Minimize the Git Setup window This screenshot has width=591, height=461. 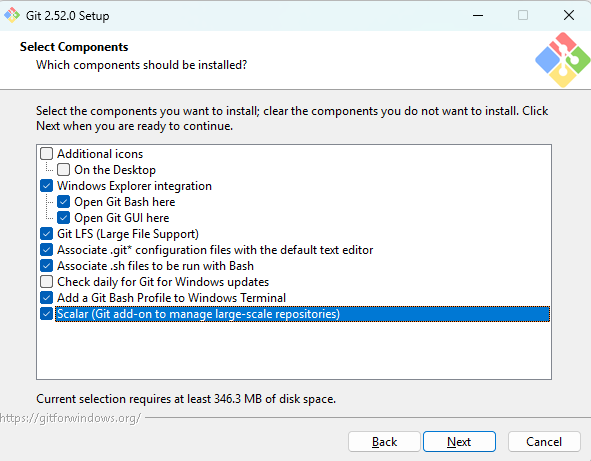pos(478,15)
